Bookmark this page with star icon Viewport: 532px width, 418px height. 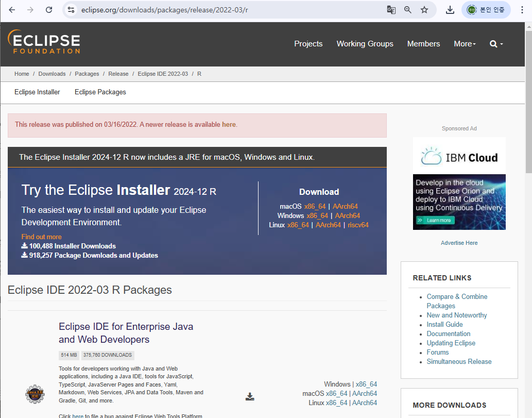coord(424,10)
